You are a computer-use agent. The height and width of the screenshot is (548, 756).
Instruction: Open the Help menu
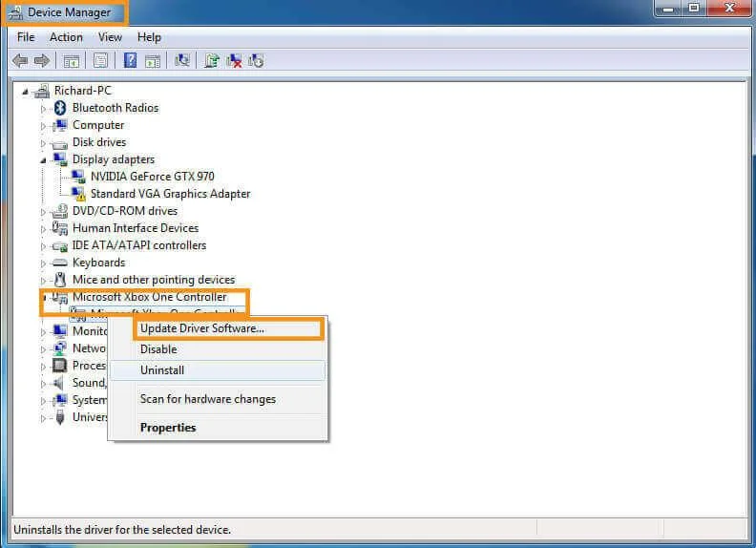click(x=149, y=37)
